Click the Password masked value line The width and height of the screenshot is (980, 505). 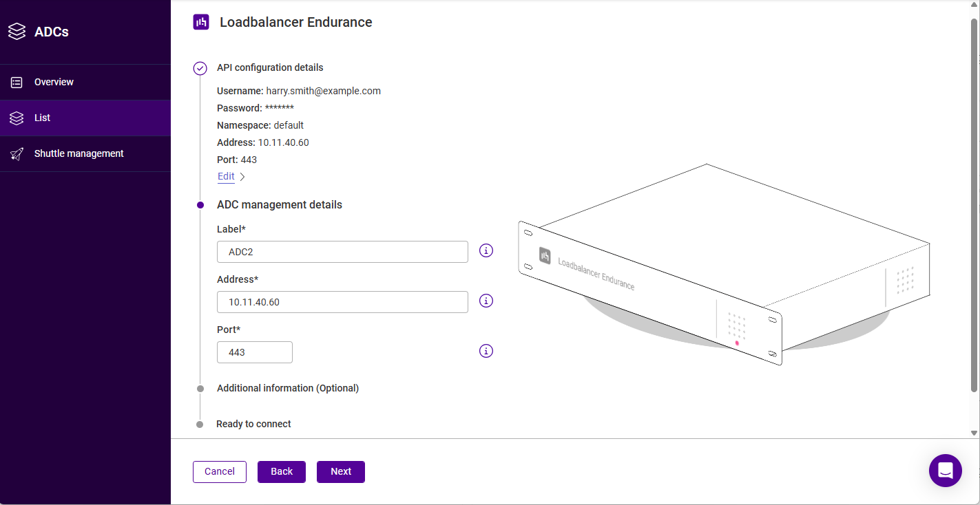256,108
